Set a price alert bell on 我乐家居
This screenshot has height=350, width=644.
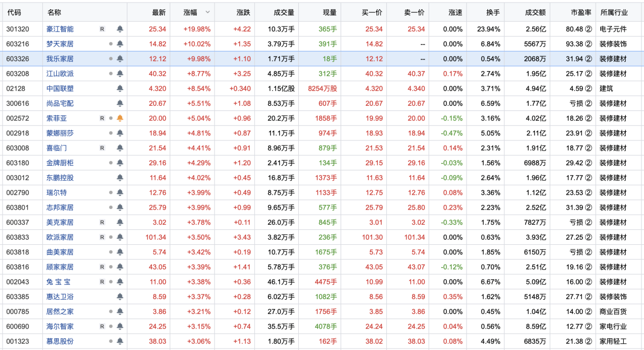pos(120,59)
